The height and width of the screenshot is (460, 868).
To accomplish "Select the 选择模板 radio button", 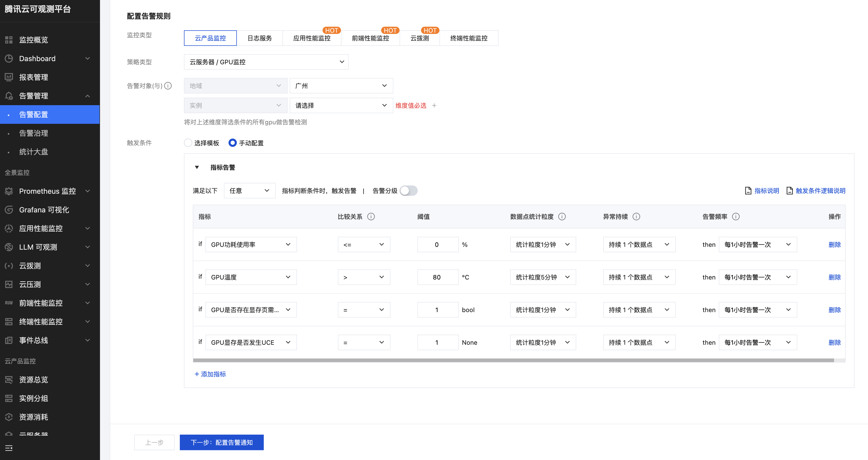I will click(x=188, y=143).
